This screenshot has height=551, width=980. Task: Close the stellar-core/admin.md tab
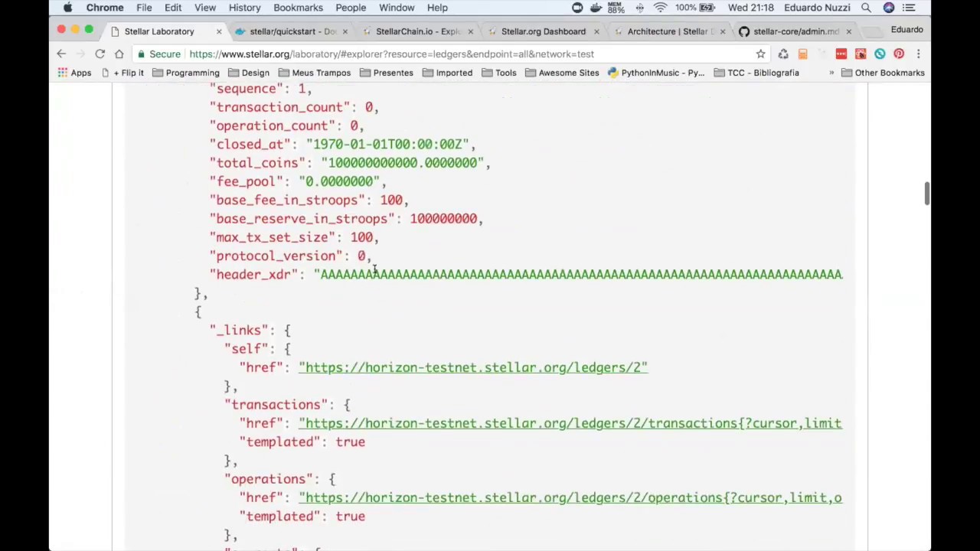848,31
